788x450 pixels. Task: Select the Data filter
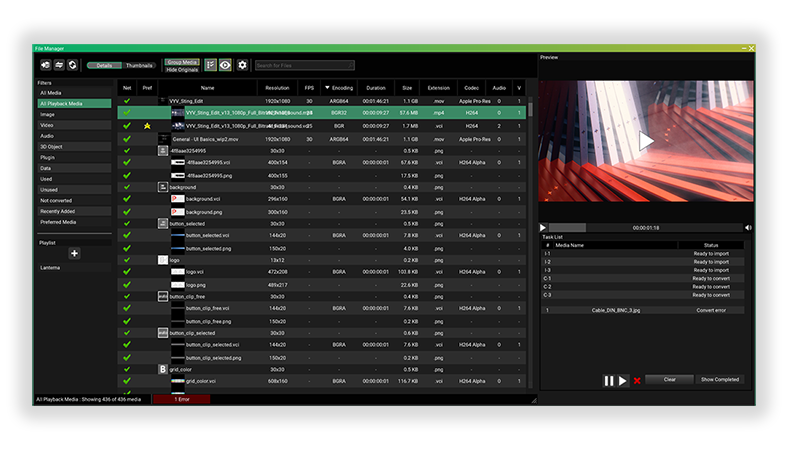coord(74,168)
